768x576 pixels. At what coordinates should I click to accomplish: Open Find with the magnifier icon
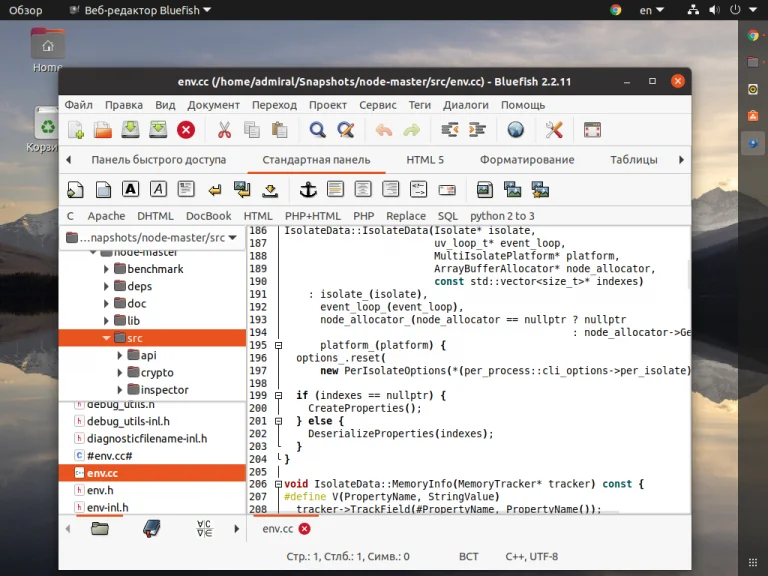[317, 130]
